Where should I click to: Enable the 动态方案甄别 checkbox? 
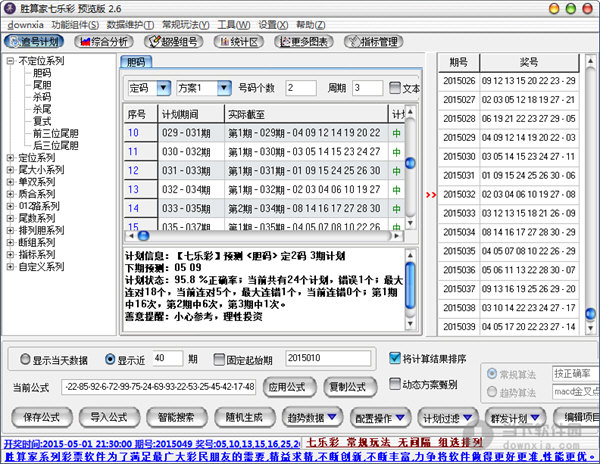pyautogui.click(x=395, y=384)
